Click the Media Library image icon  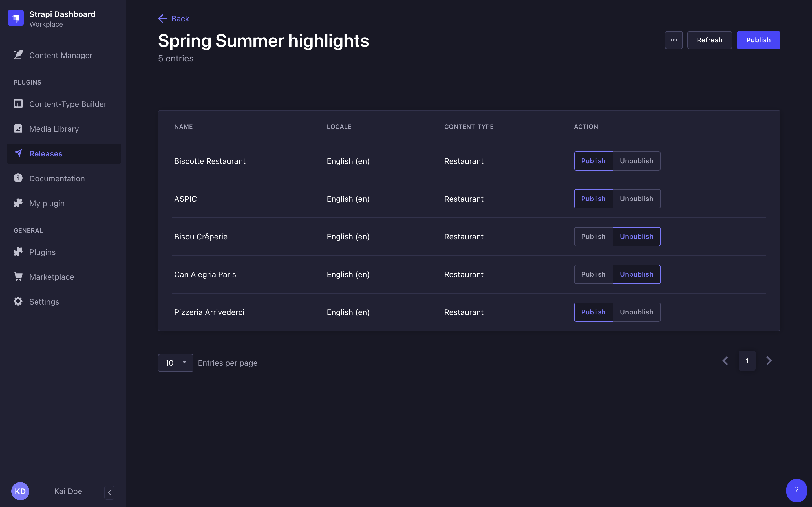18,128
